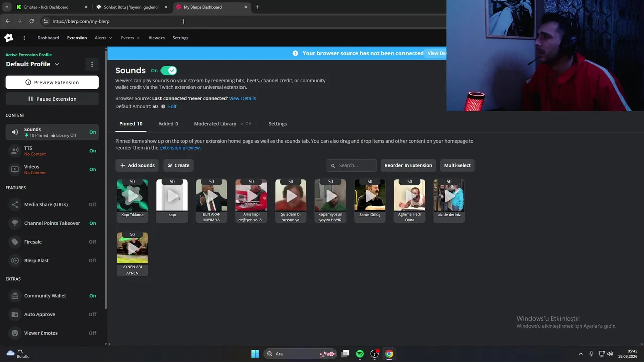Click the Preview Extension button
The width and height of the screenshot is (644, 362).
(52, 82)
